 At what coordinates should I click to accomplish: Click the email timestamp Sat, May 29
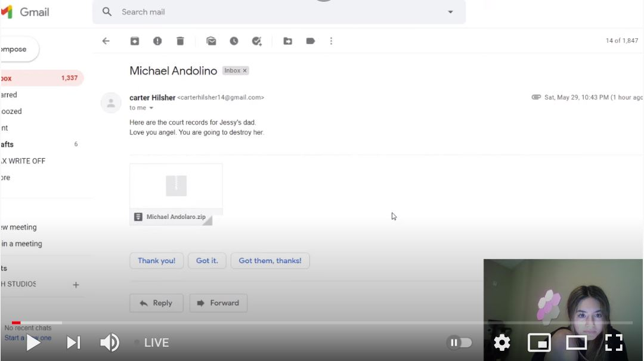(x=593, y=97)
